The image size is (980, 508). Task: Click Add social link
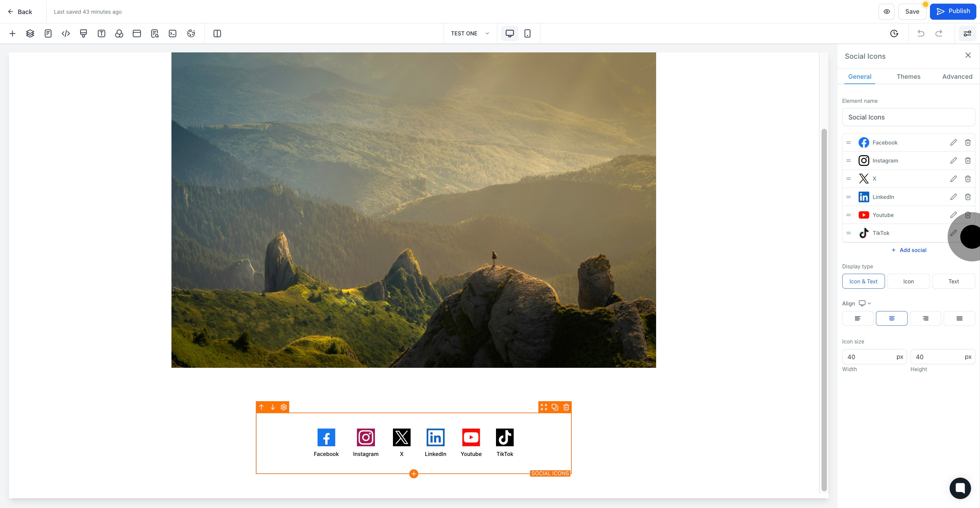tap(909, 250)
